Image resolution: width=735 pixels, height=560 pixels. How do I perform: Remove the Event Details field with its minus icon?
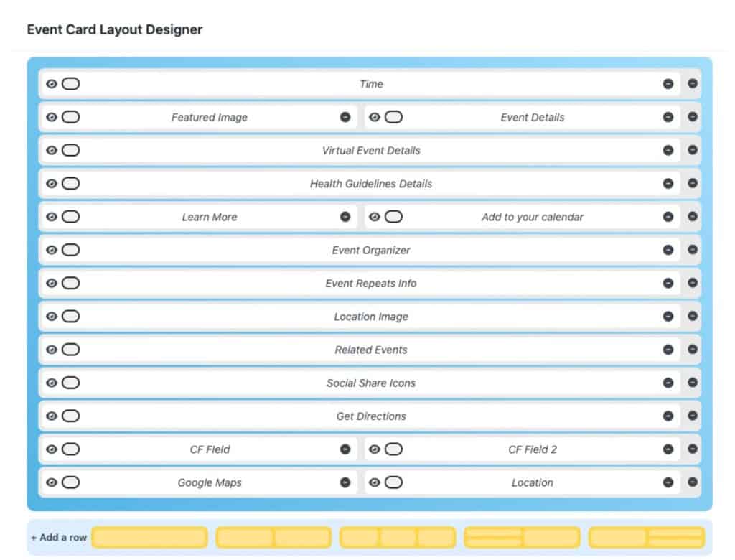[x=668, y=117]
